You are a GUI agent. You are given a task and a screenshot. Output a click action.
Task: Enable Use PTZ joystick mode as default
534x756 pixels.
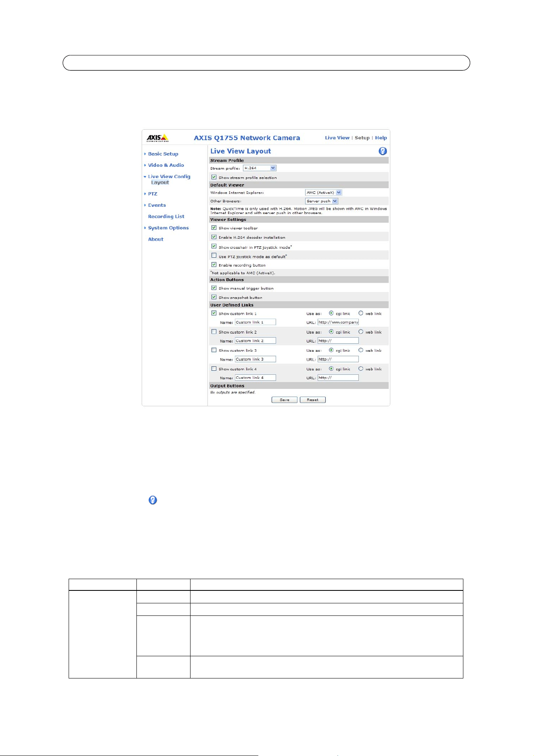[x=214, y=256]
